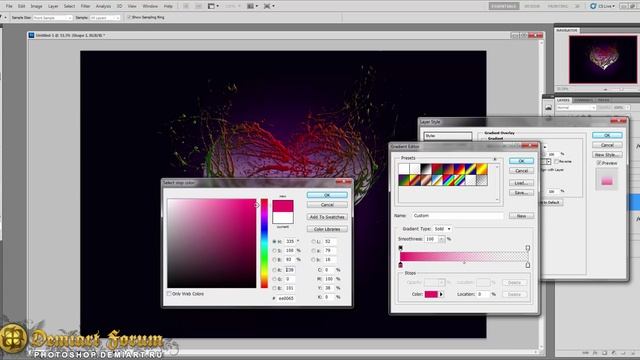Screen dimensions: 640x360
Task: Click Load button in Gradient Editor
Action: click(x=521, y=183)
